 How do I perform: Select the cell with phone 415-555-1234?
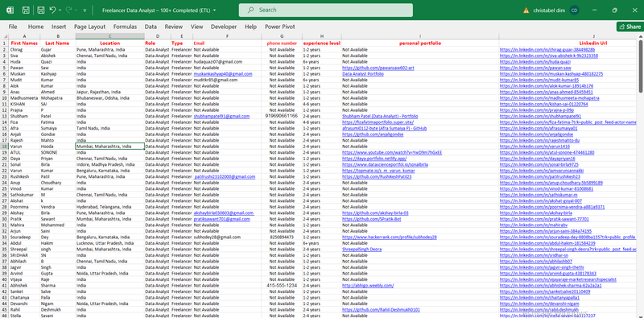(282, 286)
